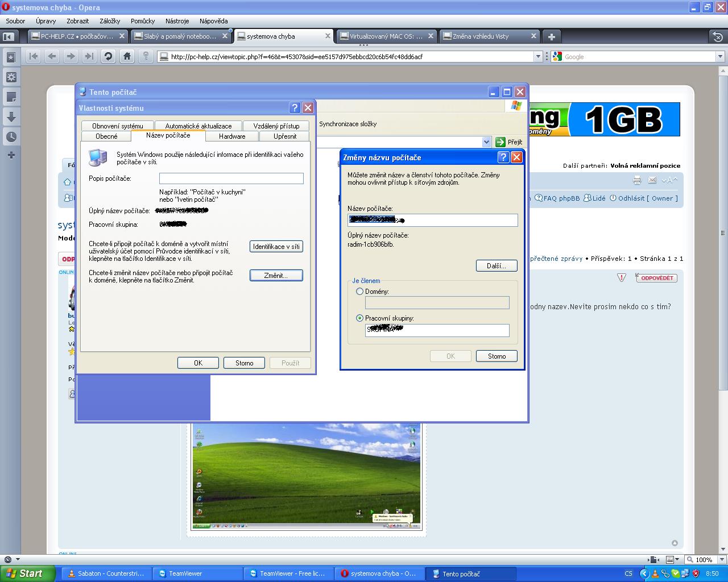
Task: Switch to the Upřesnit tab
Action: 285,136
